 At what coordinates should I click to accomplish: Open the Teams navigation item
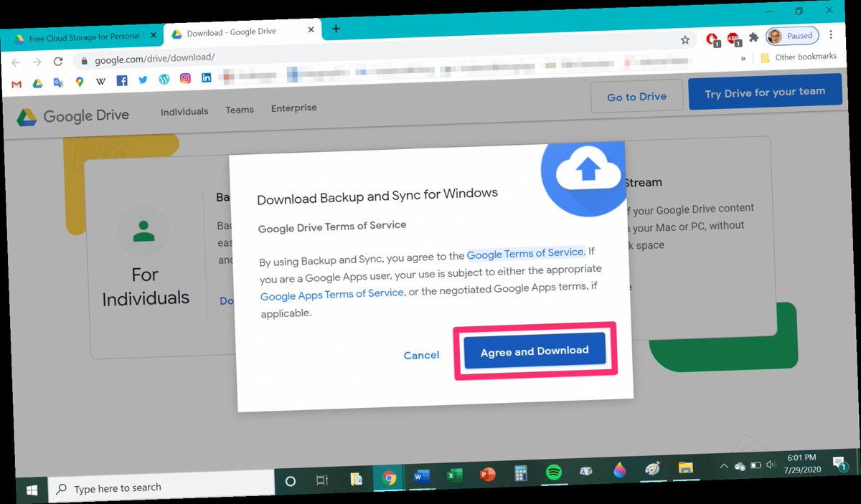240,110
